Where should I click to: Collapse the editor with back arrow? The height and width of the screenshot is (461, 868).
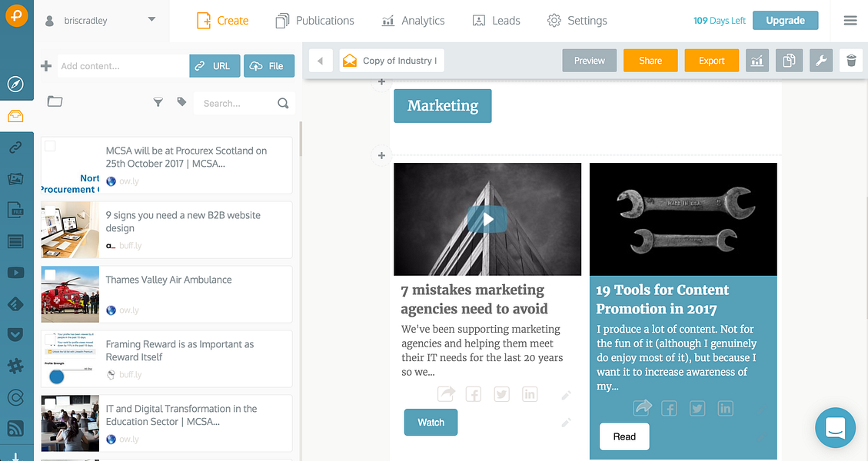pos(321,61)
